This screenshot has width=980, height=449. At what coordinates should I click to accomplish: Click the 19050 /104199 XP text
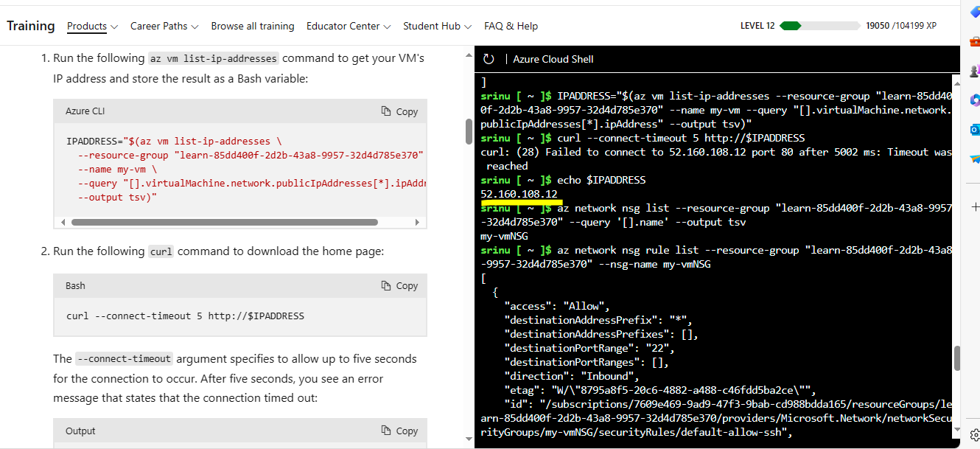coord(901,26)
